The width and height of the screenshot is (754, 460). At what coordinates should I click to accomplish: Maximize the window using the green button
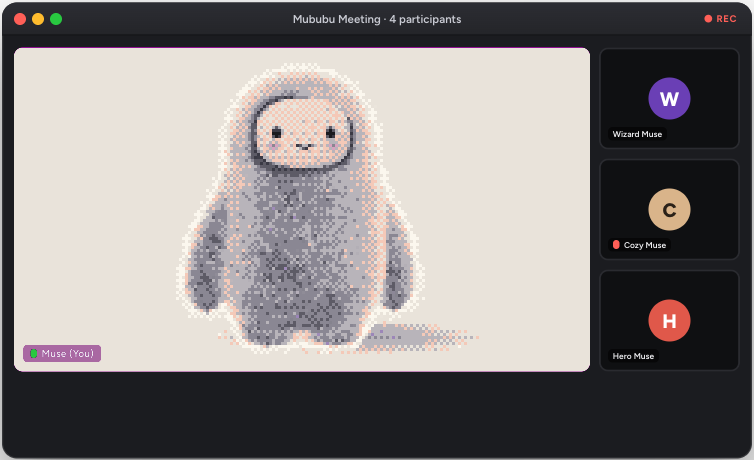pos(56,19)
